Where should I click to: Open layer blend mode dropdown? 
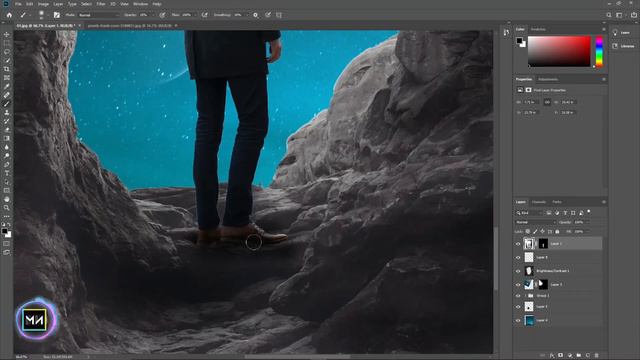(535, 222)
